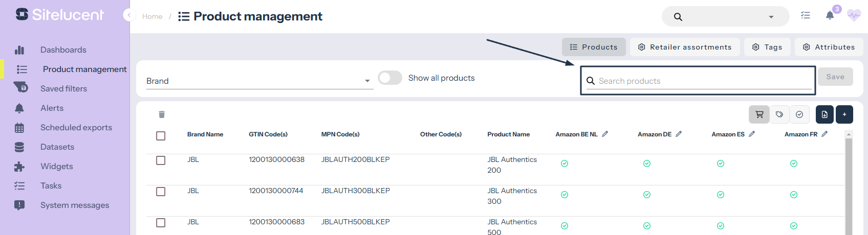
Task: Select the shopping cart view icon
Action: pos(759,114)
